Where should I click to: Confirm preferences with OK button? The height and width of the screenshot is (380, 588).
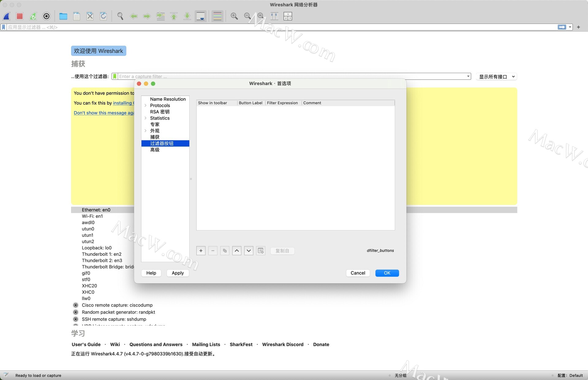387,273
